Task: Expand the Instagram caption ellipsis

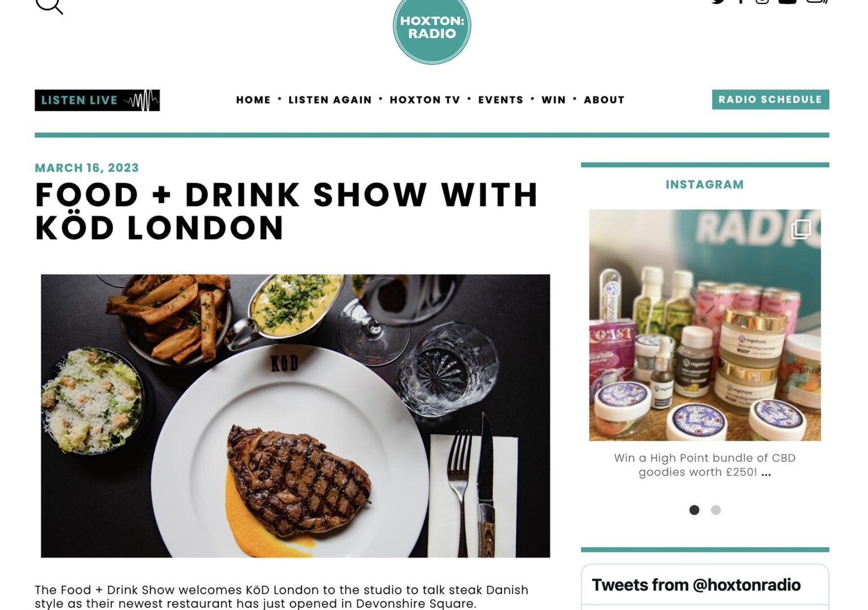Action: tap(766, 473)
